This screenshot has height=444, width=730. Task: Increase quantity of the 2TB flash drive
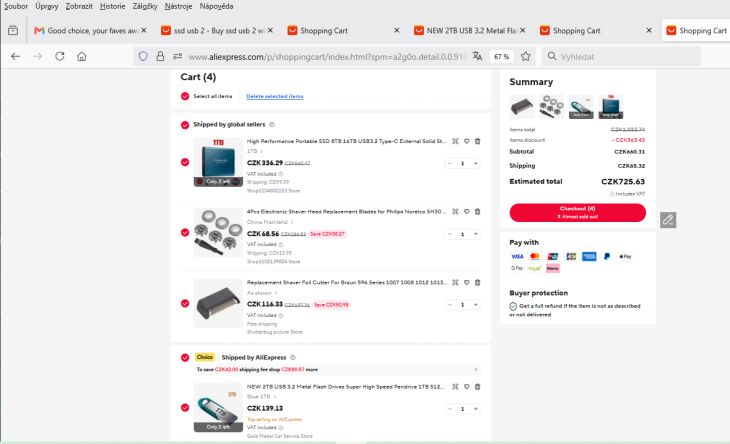coord(475,409)
